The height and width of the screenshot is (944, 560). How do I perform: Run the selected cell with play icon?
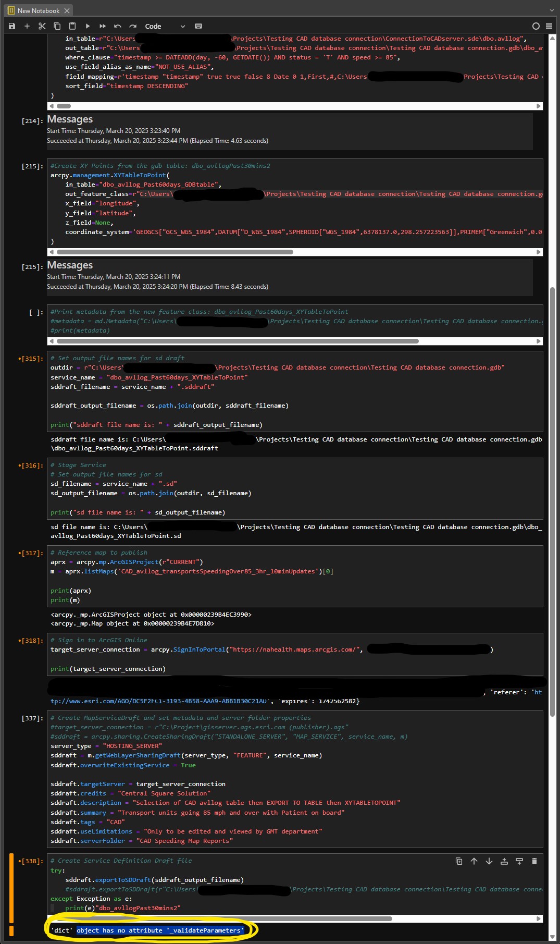click(x=88, y=26)
